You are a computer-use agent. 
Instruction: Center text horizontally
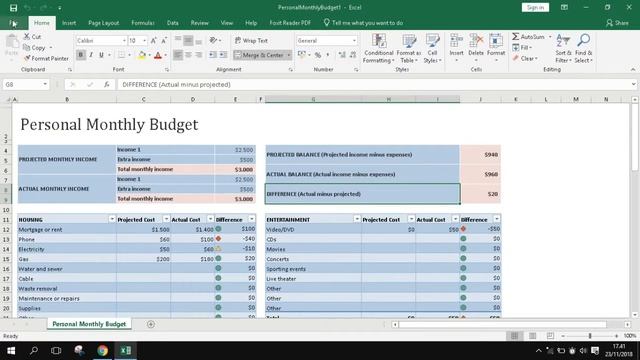(x=188, y=55)
